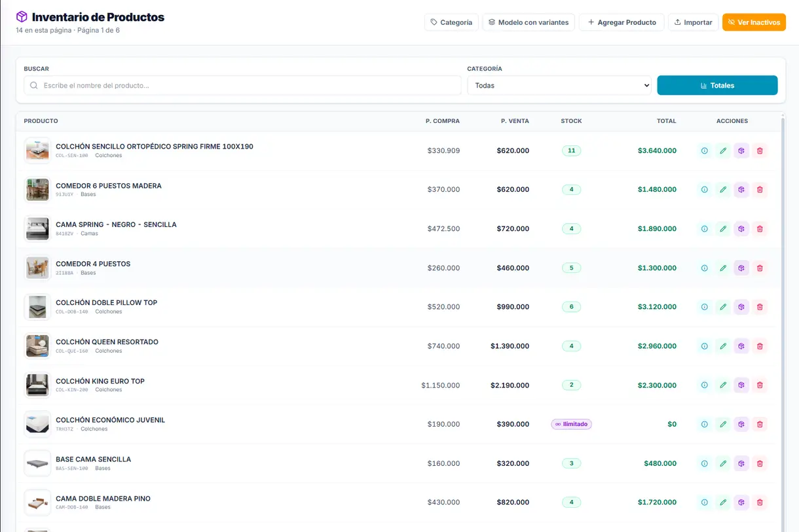
Task: Toggle Ver Inactivos view
Action: point(754,22)
